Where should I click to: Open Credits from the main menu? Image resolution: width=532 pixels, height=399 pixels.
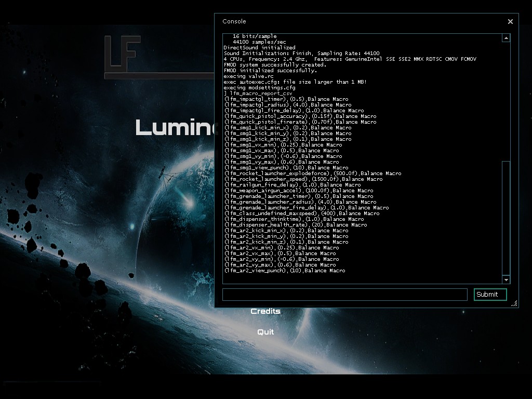(265, 311)
